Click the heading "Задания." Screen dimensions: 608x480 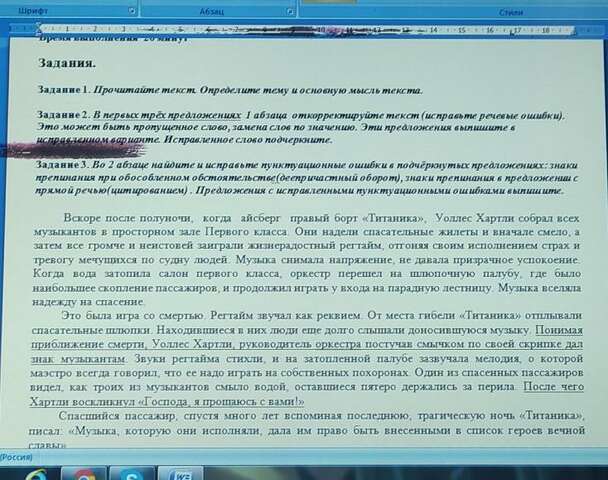tap(67, 63)
